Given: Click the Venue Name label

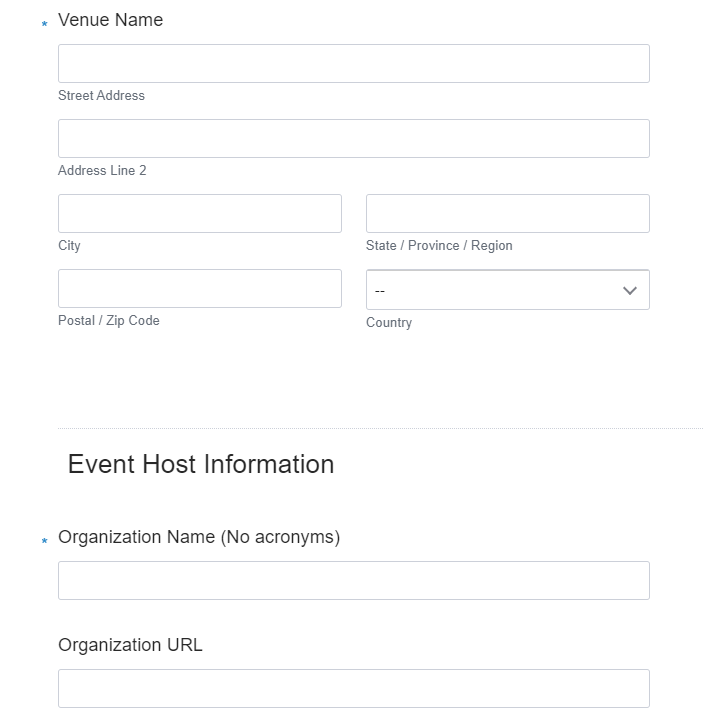Looking at the screenshot, I should click(110, 20).
